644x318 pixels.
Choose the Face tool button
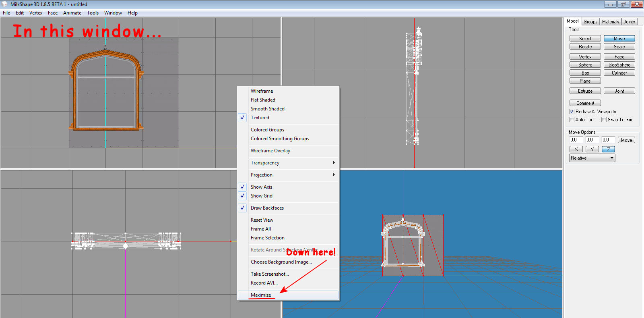(x=619, y=57)
